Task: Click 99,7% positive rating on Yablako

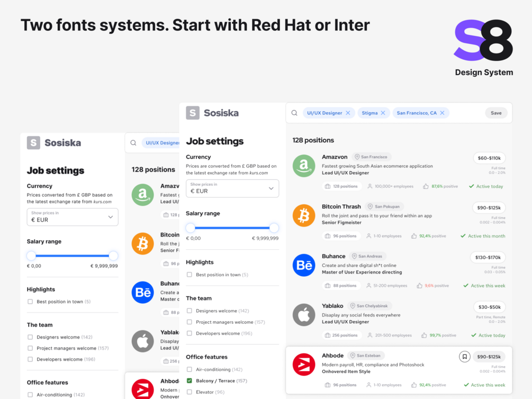Action: tap(439, 335)
